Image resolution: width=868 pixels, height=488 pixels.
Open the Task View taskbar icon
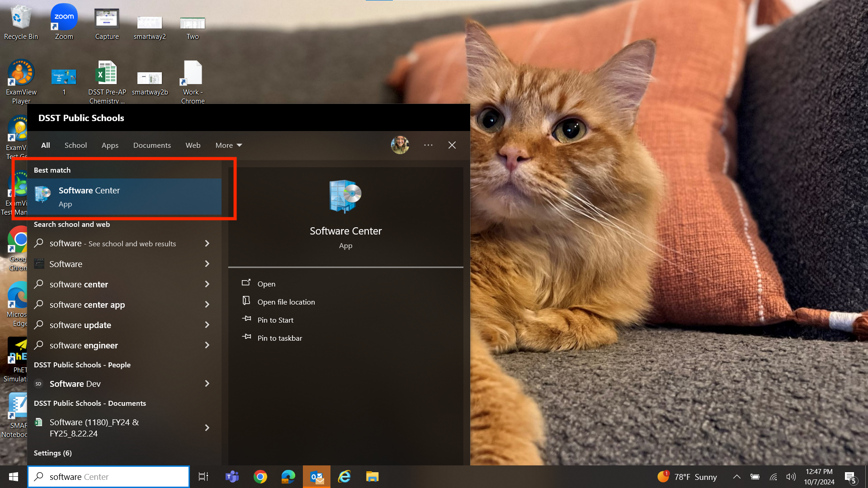pos(203,477)
